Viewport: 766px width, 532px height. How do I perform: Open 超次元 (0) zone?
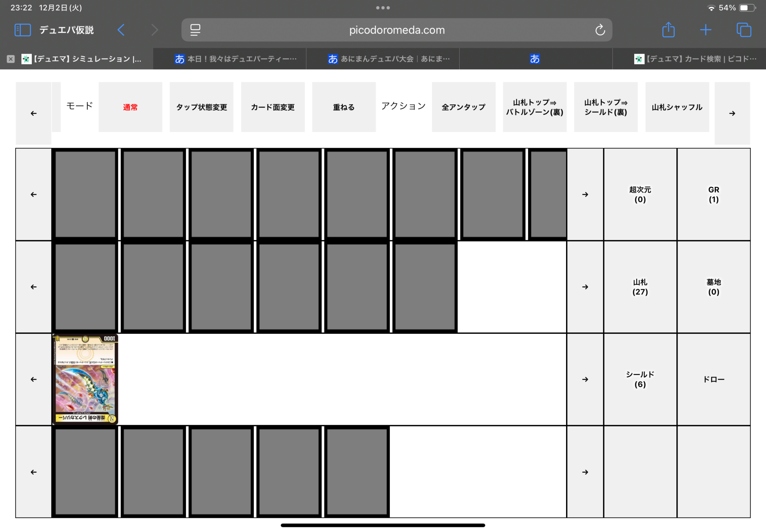[x=640, y=194]
